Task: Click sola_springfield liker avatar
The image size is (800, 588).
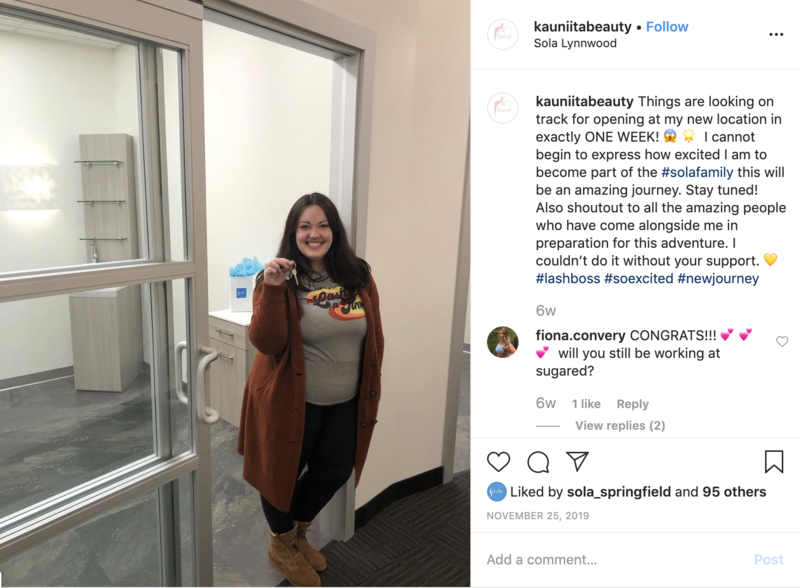Action: tap(496, 492)
